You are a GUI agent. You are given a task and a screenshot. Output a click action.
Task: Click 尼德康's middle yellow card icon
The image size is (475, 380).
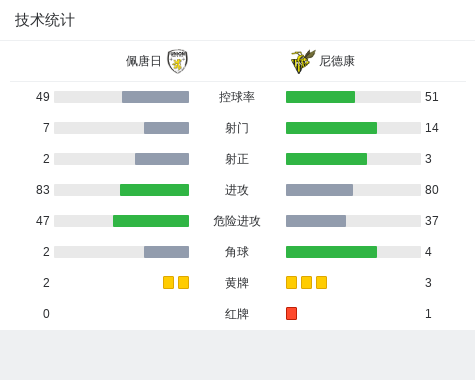click(306, 282)
